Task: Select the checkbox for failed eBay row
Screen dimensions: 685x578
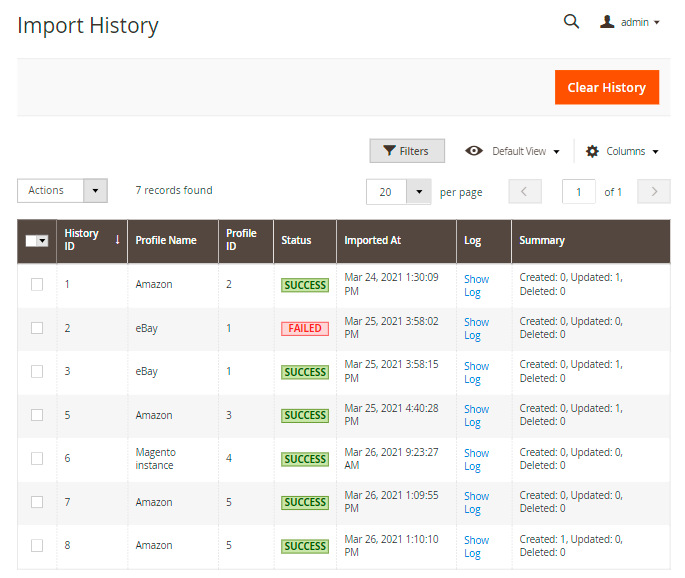Action: point(37,328)
